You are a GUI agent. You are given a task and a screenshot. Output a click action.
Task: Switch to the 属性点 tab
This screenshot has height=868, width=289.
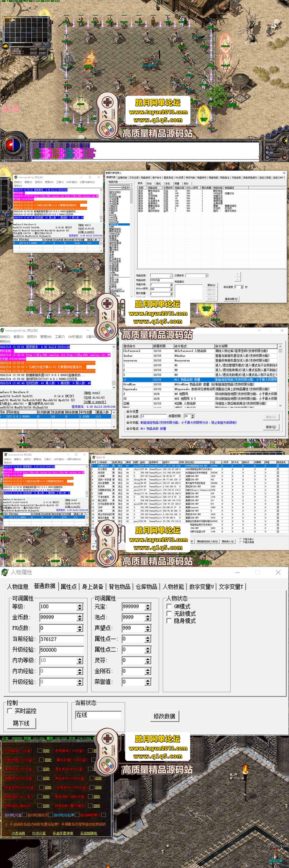[68, 587]
